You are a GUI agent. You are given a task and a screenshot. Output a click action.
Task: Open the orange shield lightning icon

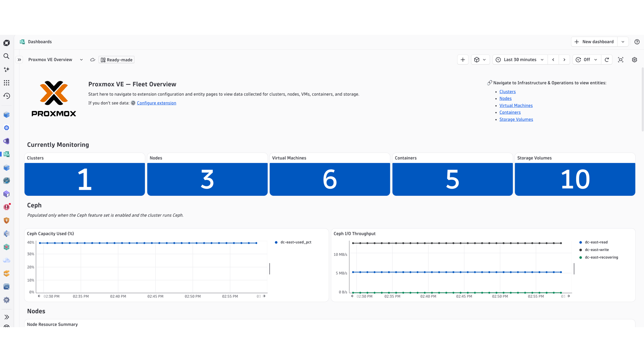(6, 221)
